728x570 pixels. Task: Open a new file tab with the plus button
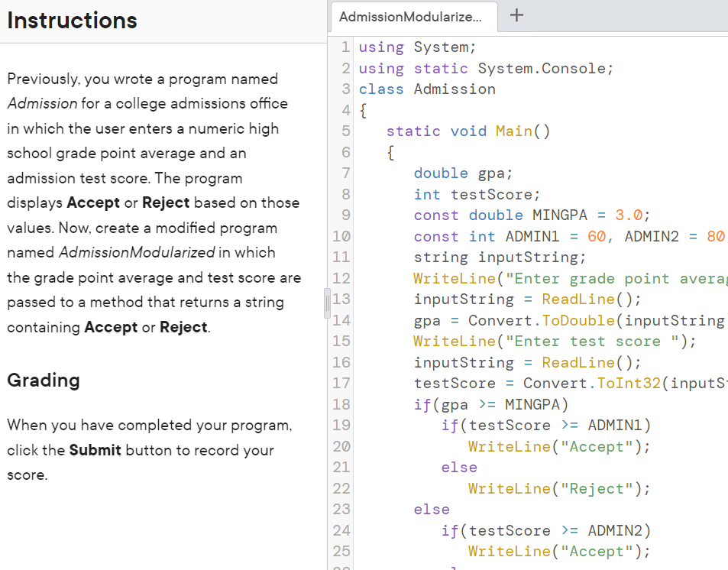click(x=516, y=15)
